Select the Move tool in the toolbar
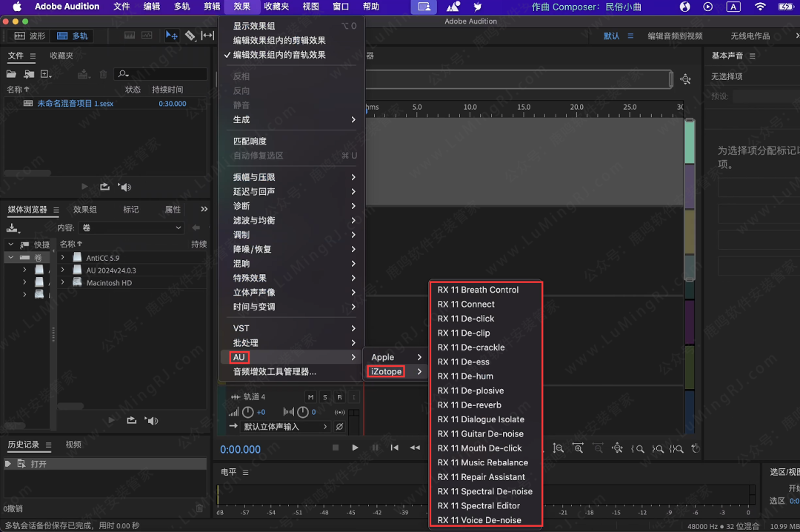Screen dimensions: 800x532 tap(172, 36)
